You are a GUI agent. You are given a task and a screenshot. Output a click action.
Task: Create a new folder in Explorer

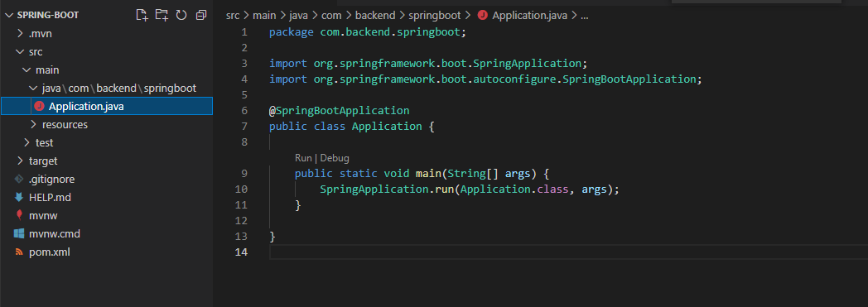(162, 15)
